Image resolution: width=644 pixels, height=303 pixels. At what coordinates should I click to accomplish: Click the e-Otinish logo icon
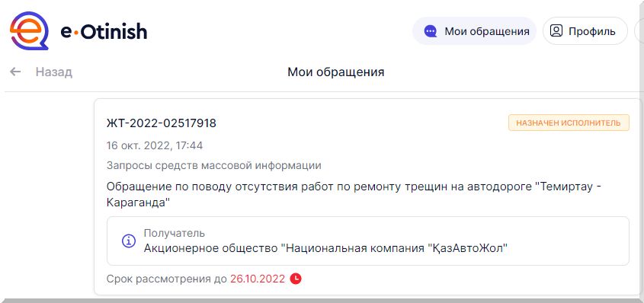point(29,30)
